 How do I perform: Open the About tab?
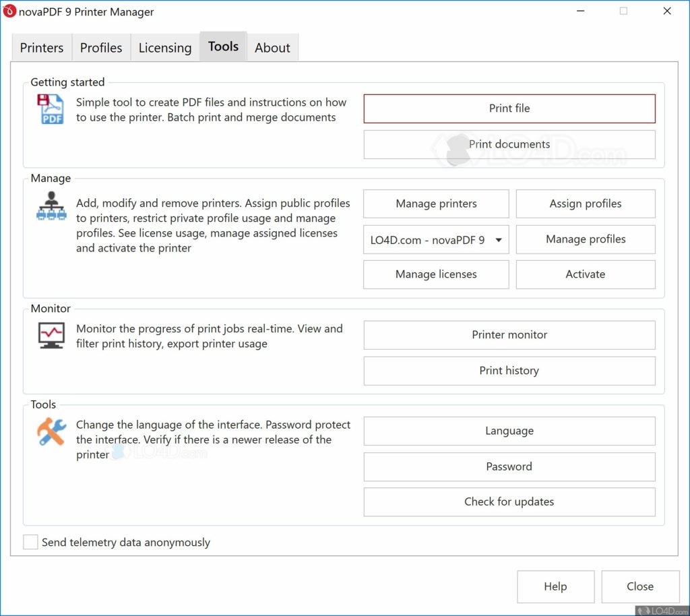(272, 48)
